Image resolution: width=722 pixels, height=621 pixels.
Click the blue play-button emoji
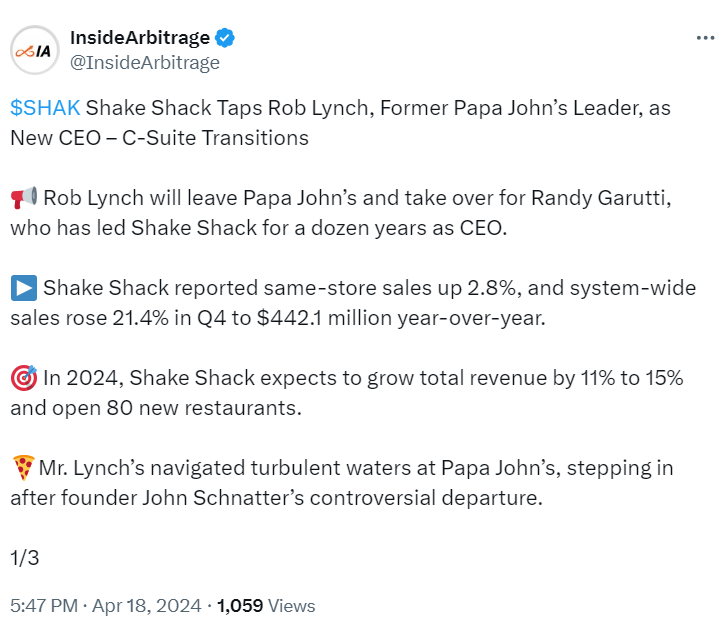[24, 289]
